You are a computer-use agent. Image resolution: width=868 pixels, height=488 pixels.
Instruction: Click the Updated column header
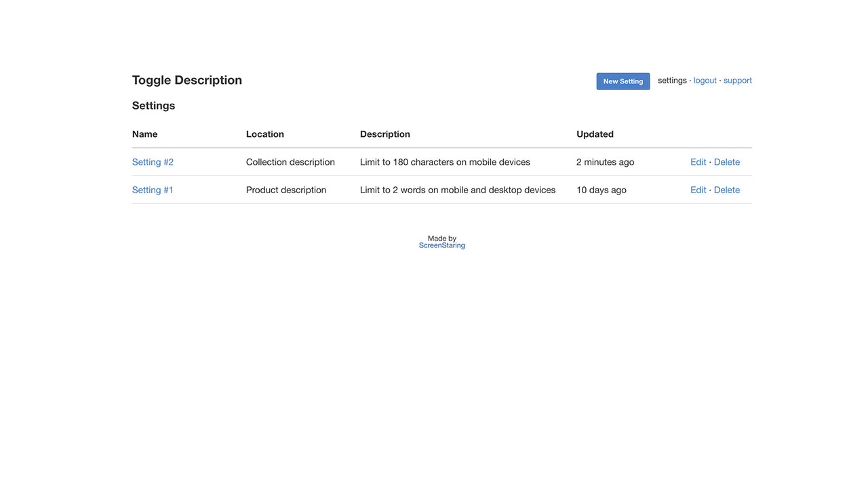click(595, 134)
